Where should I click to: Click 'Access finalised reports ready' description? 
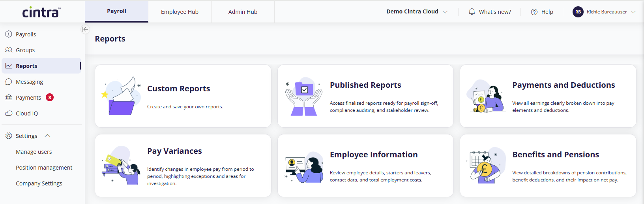tap(384, 107)
